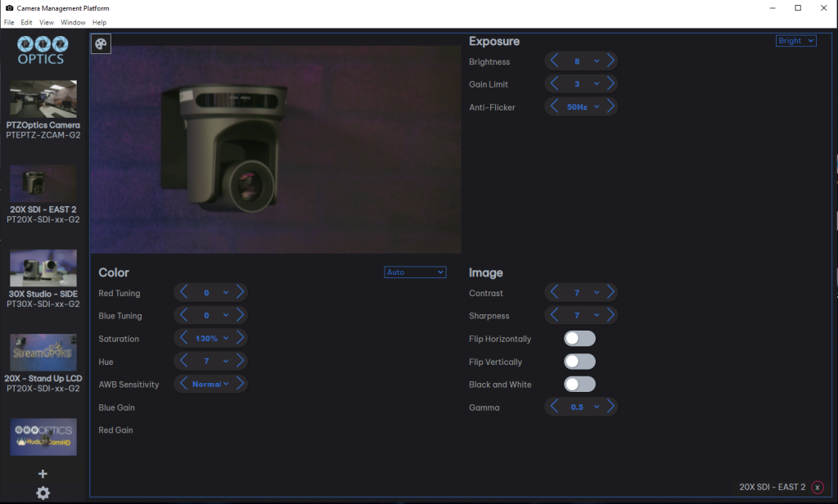Open the Auto white balance dropdown

click(415, 272)
